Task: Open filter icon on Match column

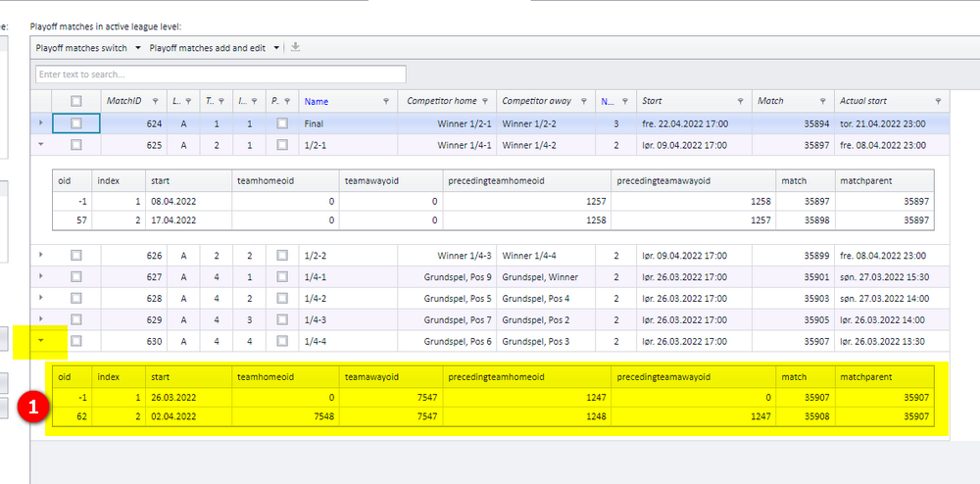Action: click(822, 101)
